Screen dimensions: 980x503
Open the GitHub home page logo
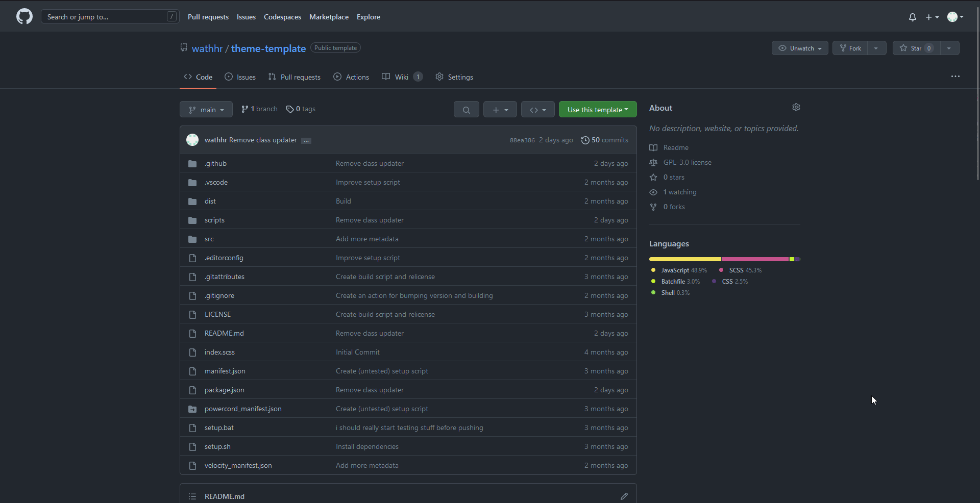[23, 16]
